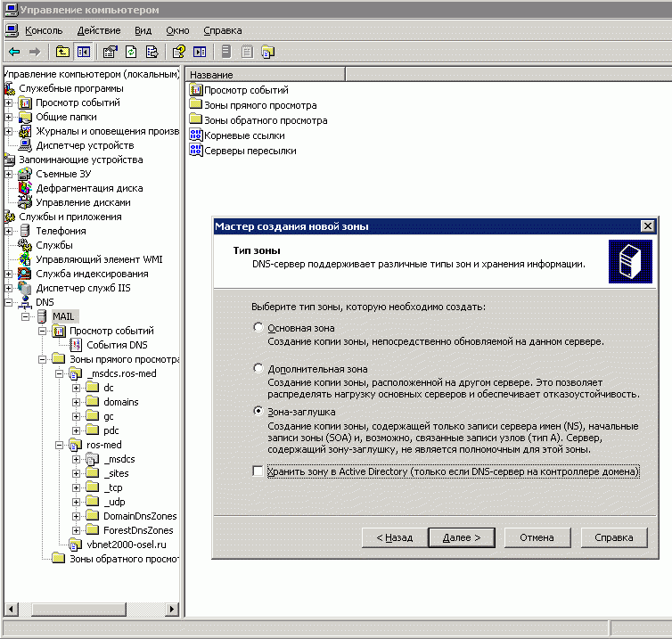Image resolution: width=672 pixels, height=639 pixels.
Task: Click the WMI control icon in tree
Action: [25, 258]
